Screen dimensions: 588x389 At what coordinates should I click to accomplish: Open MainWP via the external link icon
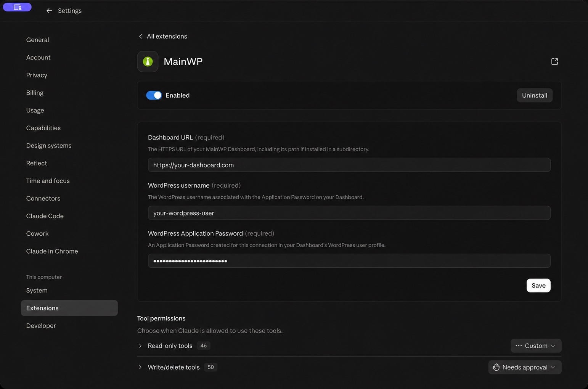pyautogui.click(x=554, y=61)
